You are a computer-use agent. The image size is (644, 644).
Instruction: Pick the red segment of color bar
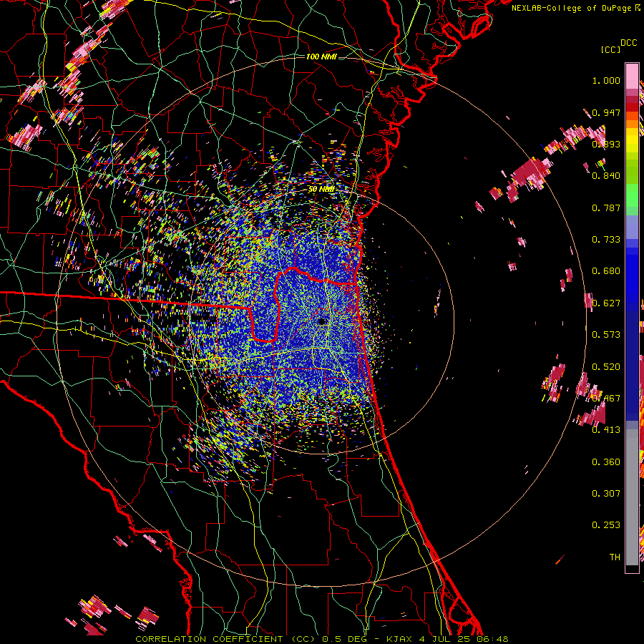click(x=632, y=107)
